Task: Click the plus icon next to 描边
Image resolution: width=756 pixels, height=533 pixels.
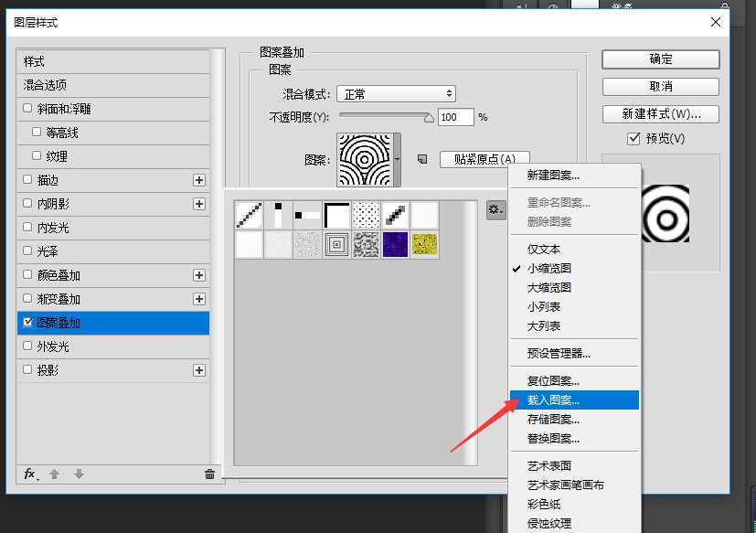Action: 198,179
